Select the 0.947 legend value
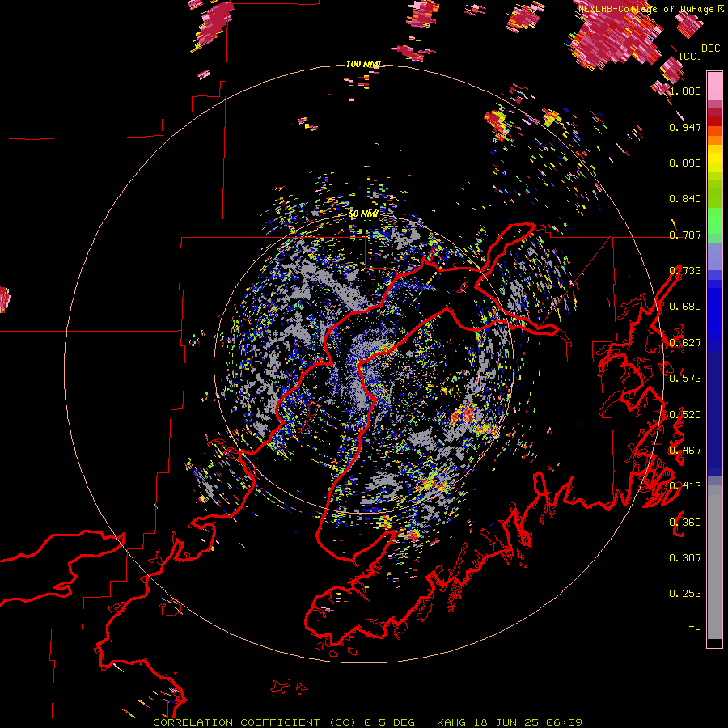The image size is (728, 728). click(x=685, y=127)
